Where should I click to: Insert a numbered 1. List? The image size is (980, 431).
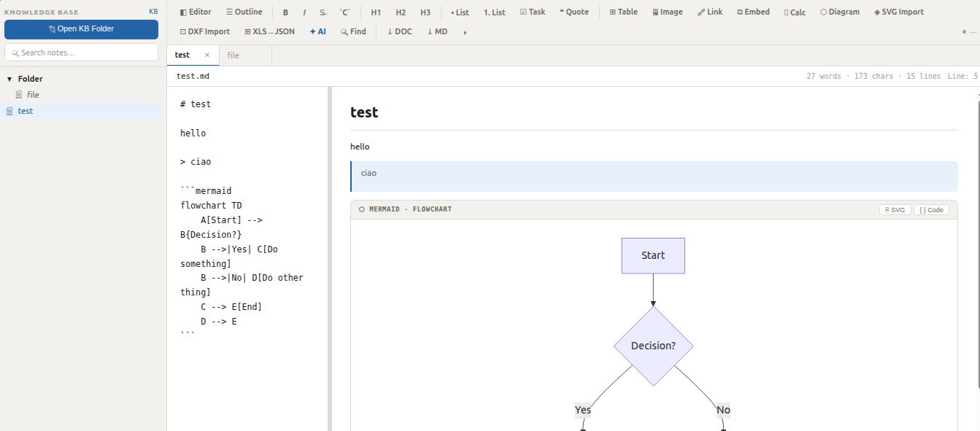(494, 12)
